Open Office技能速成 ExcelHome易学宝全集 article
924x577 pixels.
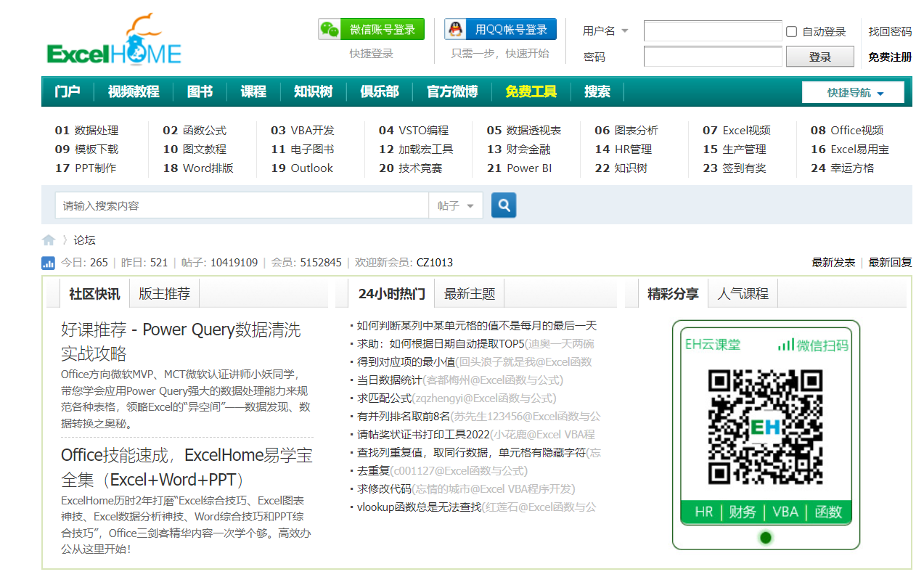click(187, 467)
